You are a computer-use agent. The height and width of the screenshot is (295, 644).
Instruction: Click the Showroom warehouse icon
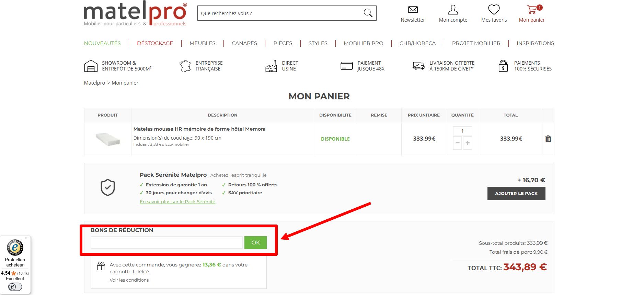click(91, 66)
